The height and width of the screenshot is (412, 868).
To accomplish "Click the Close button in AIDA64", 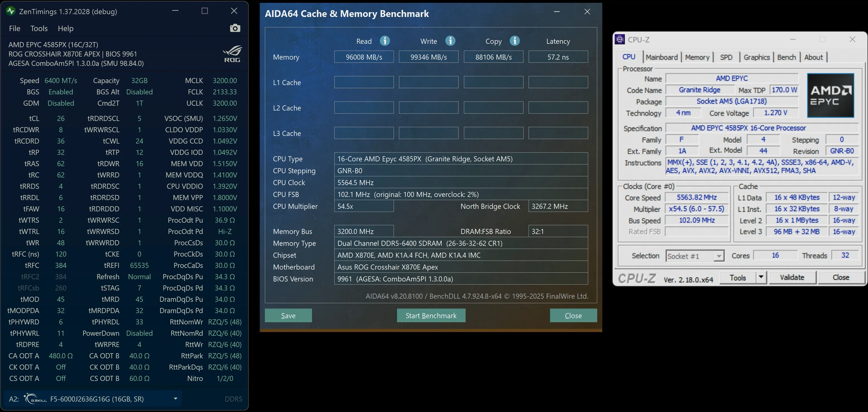I will coord(573,315).
